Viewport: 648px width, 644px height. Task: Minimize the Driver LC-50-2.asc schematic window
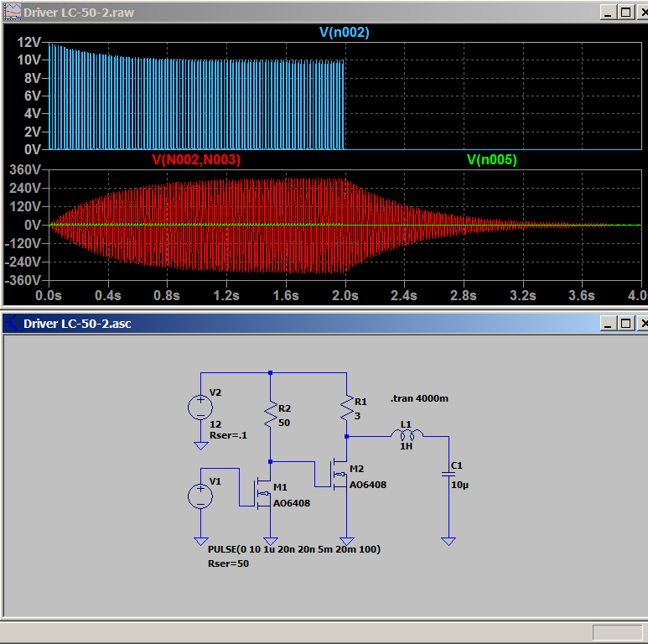[x=607, y=324]
